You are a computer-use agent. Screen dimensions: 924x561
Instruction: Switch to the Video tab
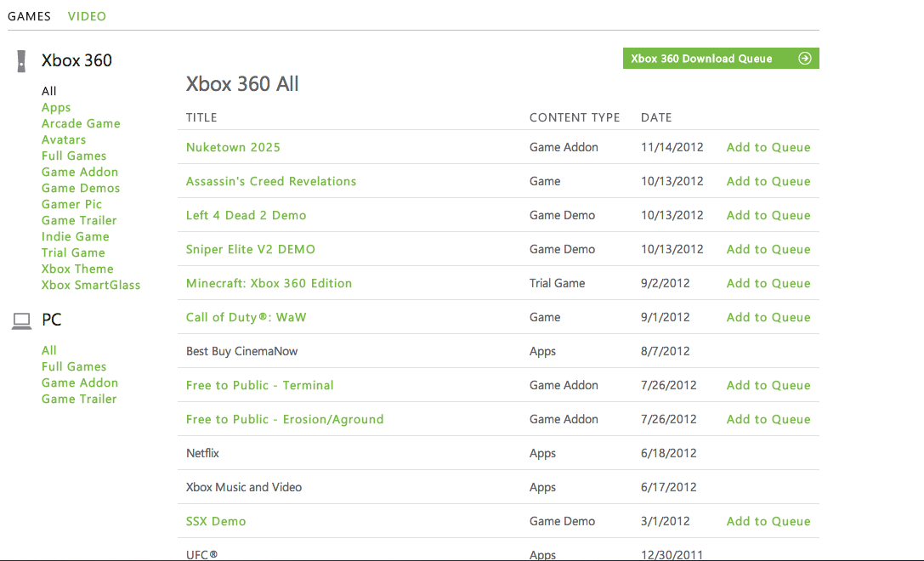pos(87,16)
